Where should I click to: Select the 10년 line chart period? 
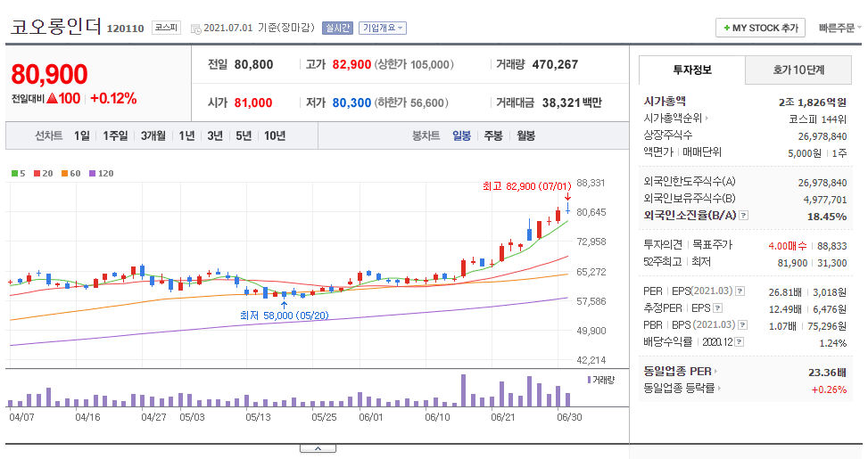click(x=275, y=135)
